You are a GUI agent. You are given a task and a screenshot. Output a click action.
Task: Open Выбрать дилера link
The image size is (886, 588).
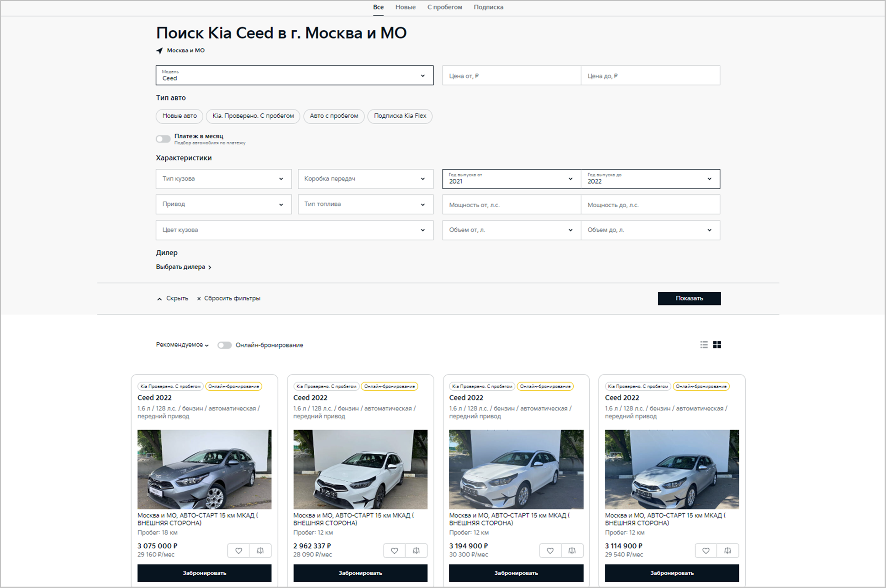184,267
